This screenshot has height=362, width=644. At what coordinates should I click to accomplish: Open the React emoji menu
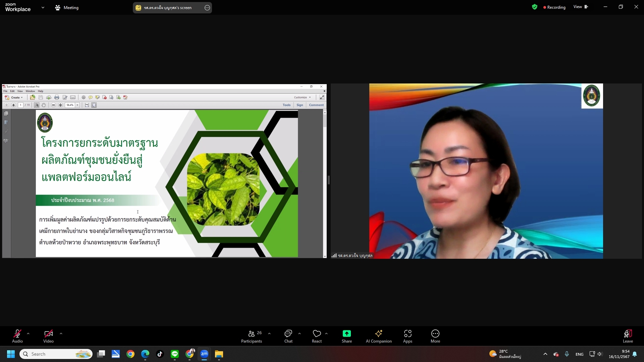coord(317,337)
